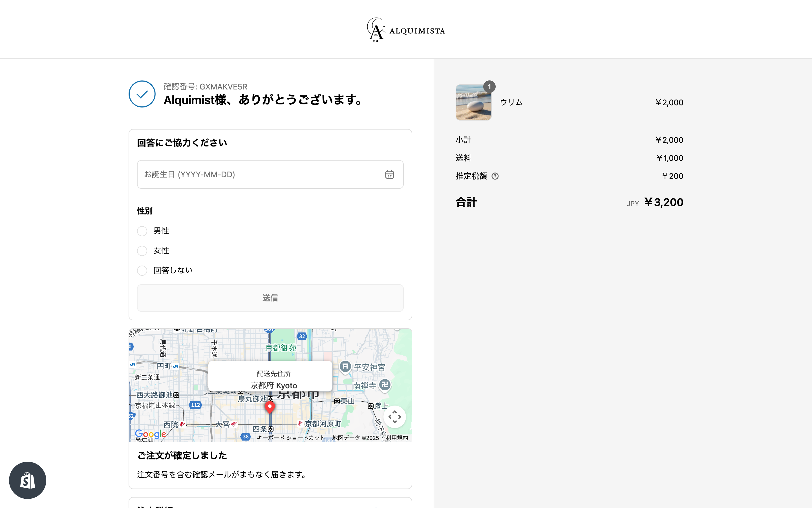812x508 pixels.
Task: Select the 女性 radio option
Action: (x=142, y=251)
